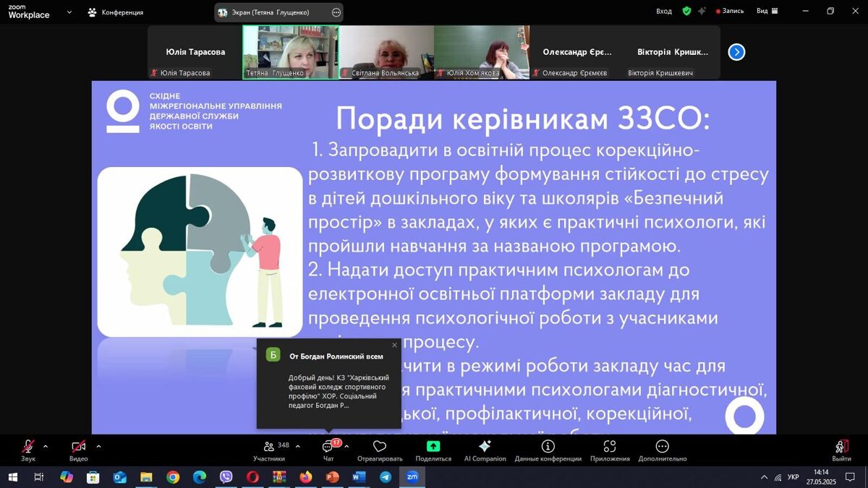The image size is (868, 488).
Task: Open the Windows Start menu
Action: pyautogui.click(x=12, y=477)
